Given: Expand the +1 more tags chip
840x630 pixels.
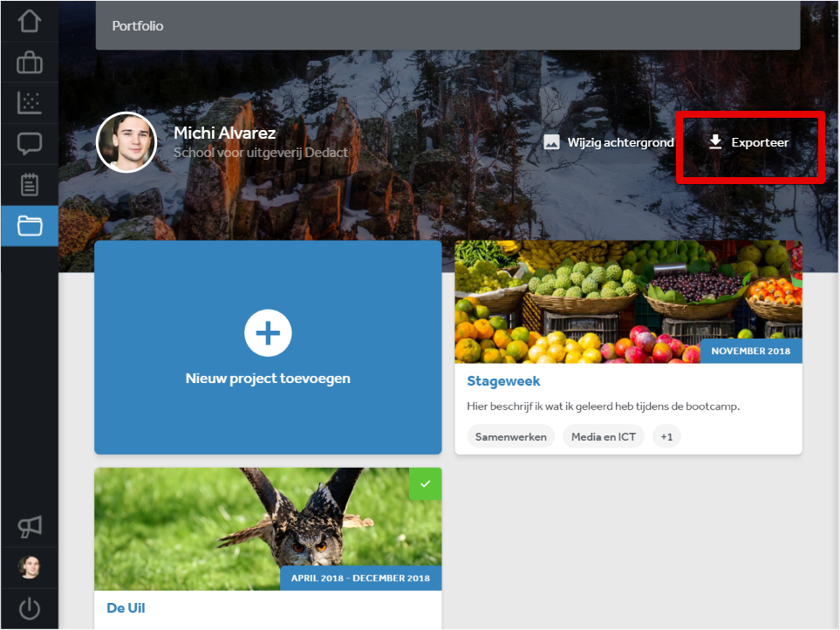Looking at the screenshot, I should pos(666,436).
